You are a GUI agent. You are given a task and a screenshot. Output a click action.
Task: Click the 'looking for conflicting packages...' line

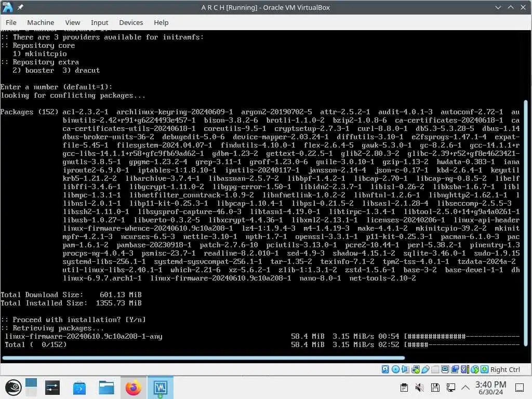click(x=73, y=96)
